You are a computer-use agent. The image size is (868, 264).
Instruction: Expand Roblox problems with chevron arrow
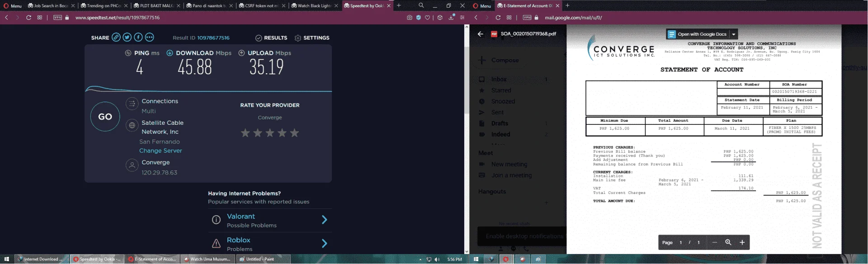(324, 243)
